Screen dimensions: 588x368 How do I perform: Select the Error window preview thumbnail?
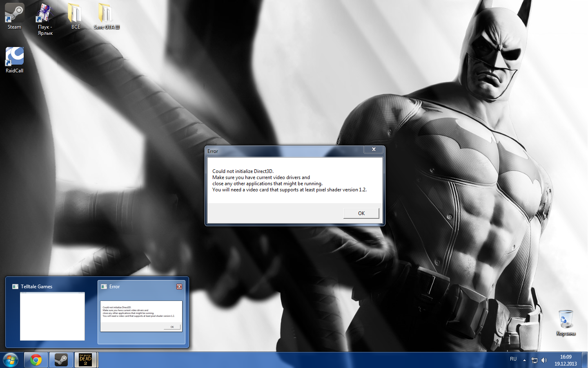(141, 316)
